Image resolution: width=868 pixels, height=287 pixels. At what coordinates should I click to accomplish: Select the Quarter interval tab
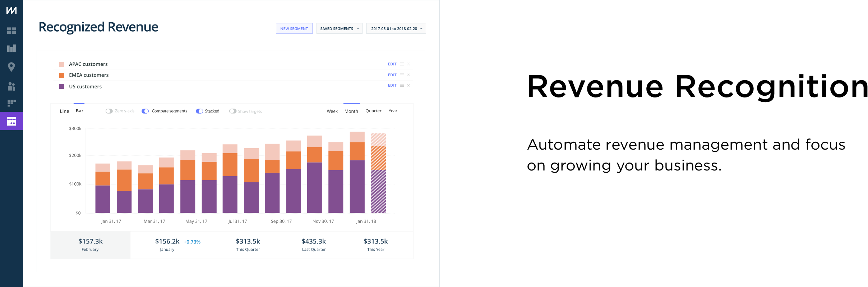click(x=373, y=111)
